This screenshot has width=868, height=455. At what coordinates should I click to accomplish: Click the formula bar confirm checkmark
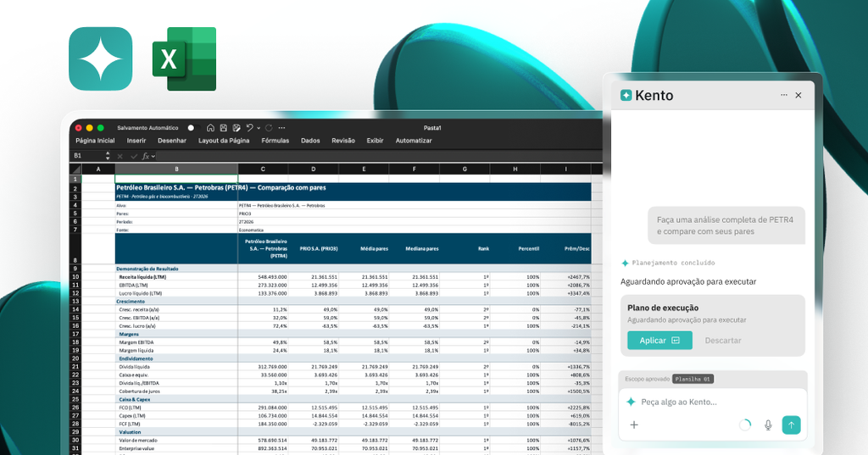tap(133, 156)
